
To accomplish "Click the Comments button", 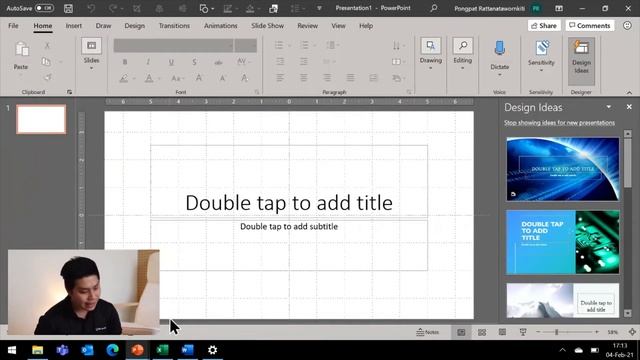I will point(590,25).
